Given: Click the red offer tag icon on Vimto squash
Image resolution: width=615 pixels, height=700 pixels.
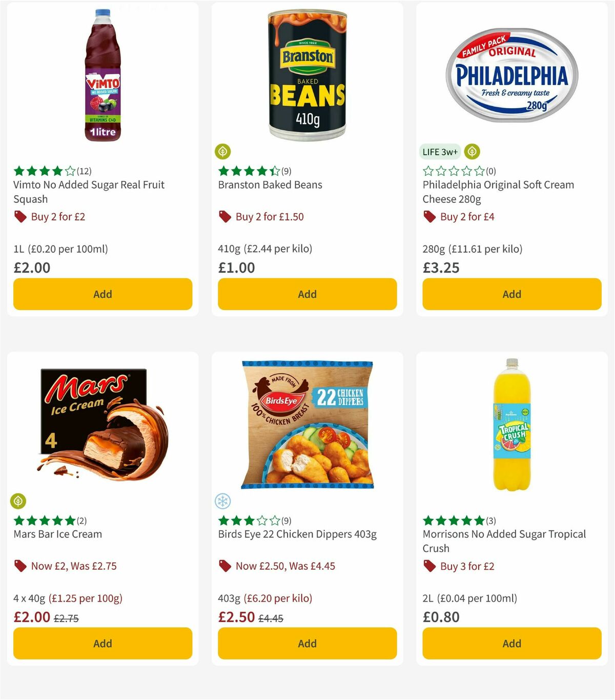Looking at the screenshot, I should coord(20,217).
